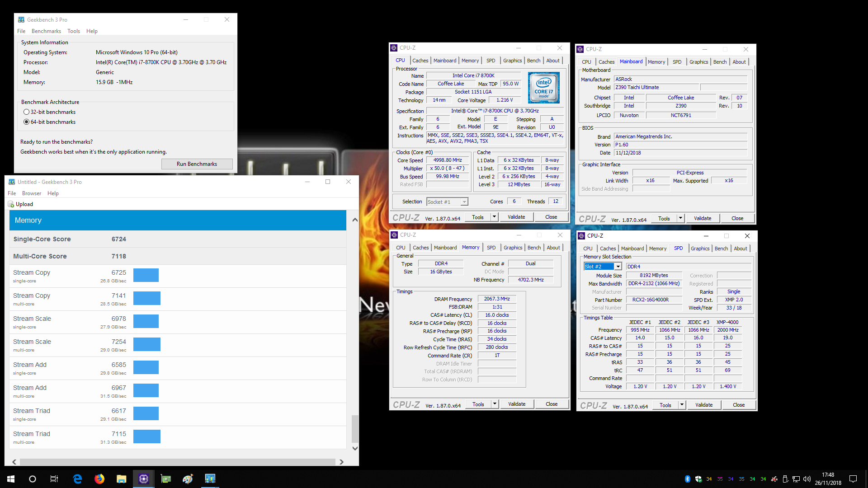Click the horizontal scrollbar left arrow

click(14, 462)
